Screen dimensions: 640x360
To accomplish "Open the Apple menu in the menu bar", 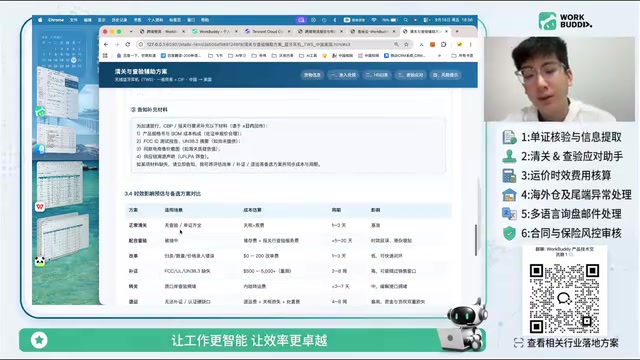I will [40, 20].
